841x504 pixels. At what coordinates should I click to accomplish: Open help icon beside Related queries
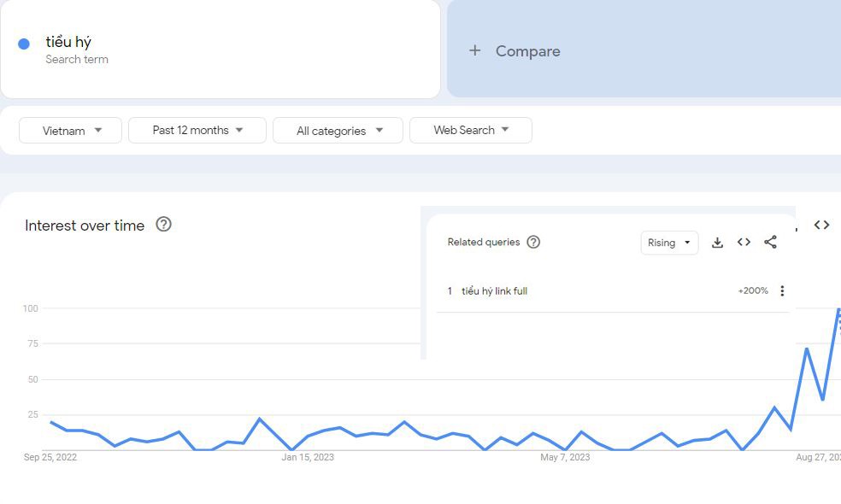(x=533, y=242)
